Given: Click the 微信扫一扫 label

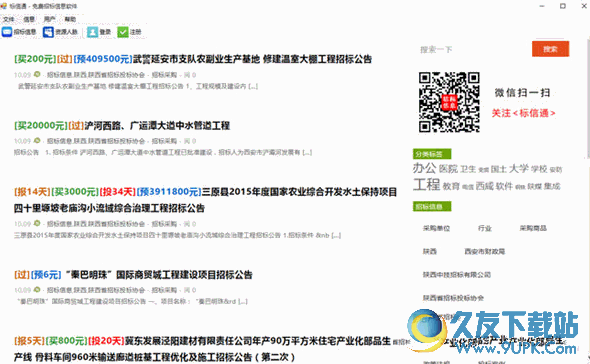Looking at the screenshot, I should (x=522, y=93).
